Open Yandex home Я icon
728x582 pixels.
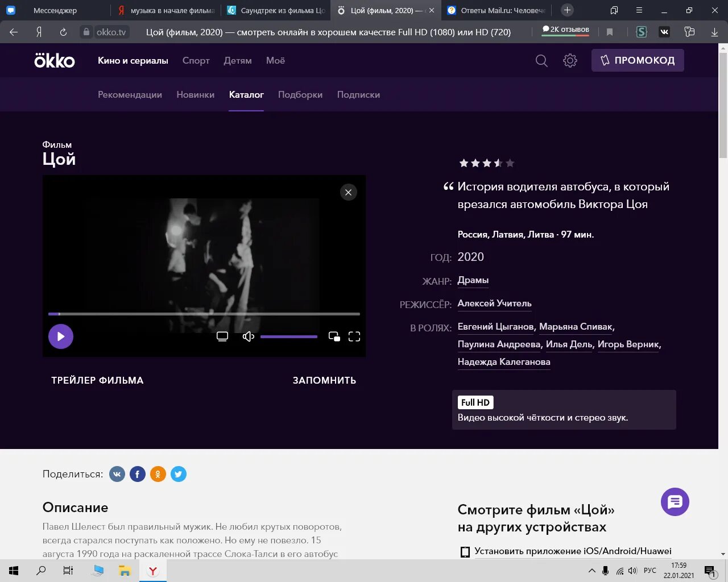tap(39, 32)
